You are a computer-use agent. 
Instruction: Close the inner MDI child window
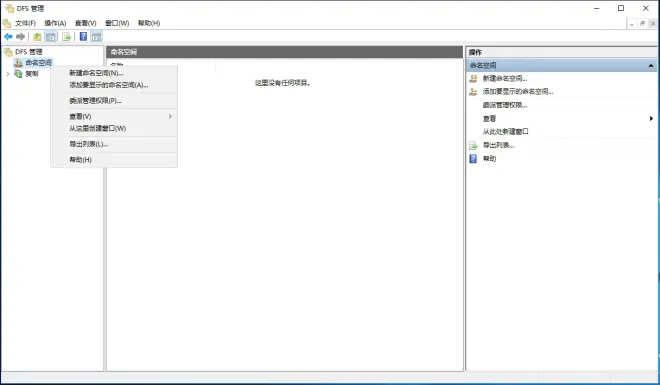coord(653,24)
